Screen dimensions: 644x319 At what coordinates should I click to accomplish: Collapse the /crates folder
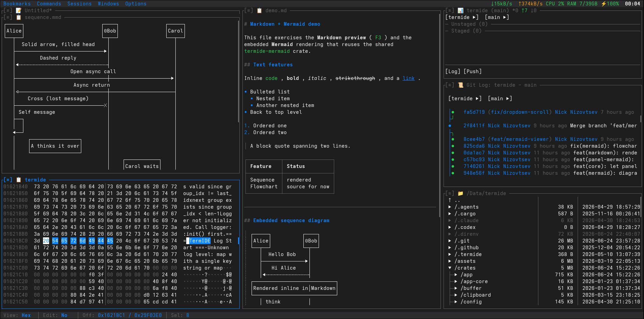[450, 268]
